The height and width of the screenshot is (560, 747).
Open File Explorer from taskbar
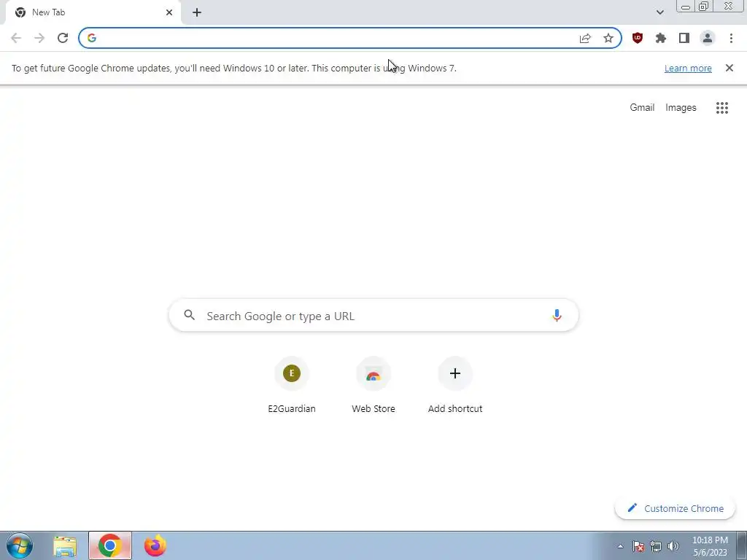[65, 545]
